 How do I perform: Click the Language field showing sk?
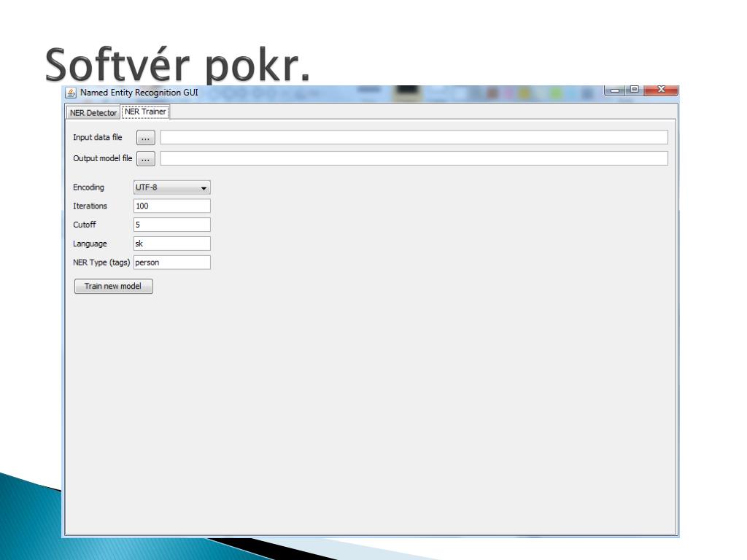172,244
